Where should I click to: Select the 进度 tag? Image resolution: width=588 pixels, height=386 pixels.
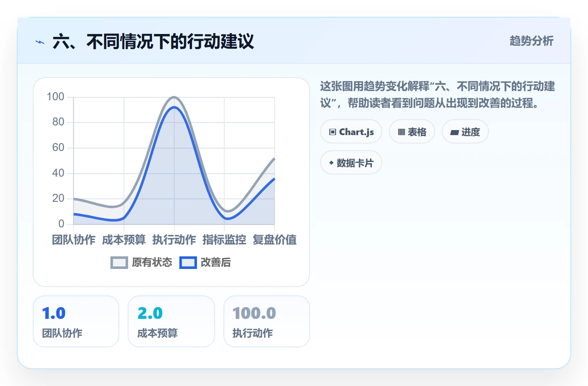click(465, 132)
